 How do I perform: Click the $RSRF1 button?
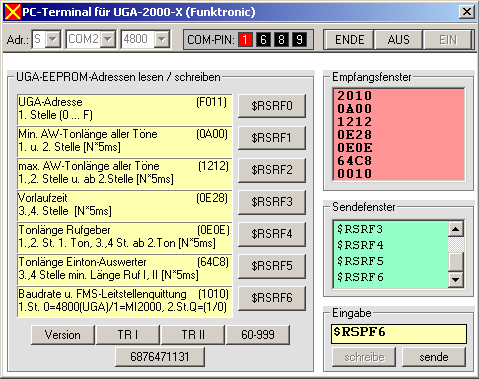tap(272, 138)
